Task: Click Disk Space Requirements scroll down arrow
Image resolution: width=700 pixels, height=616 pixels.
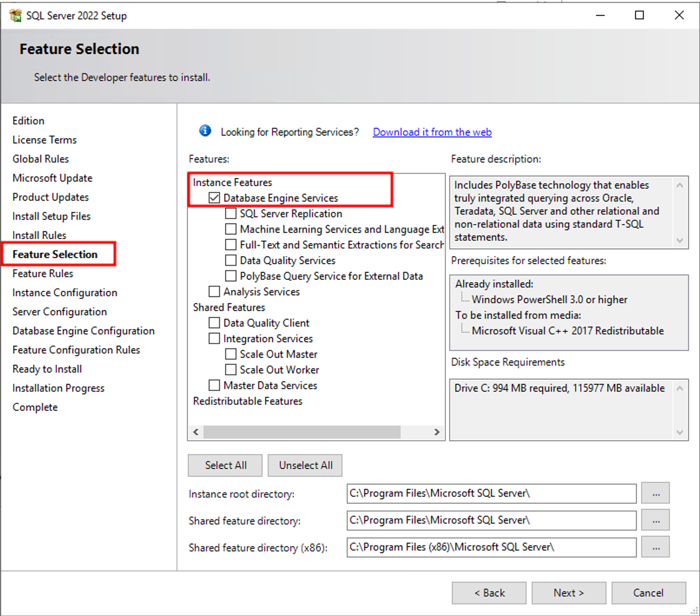Action: pos(680,432)
